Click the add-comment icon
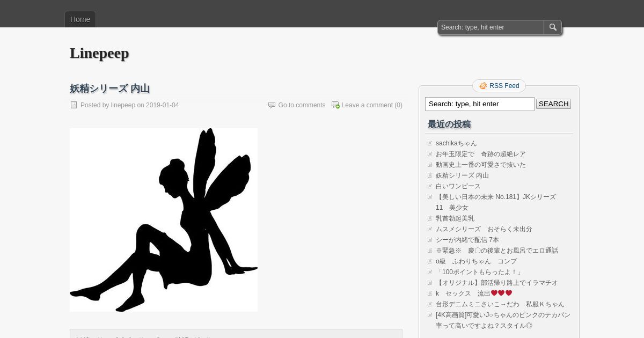This screenshot has height=338, width=644. pos(335,105)
